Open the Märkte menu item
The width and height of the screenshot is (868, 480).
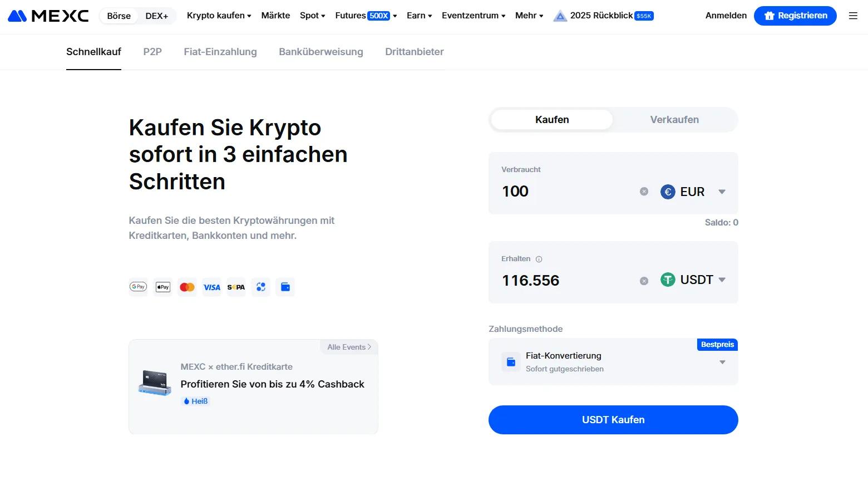[x=275, y=16]
